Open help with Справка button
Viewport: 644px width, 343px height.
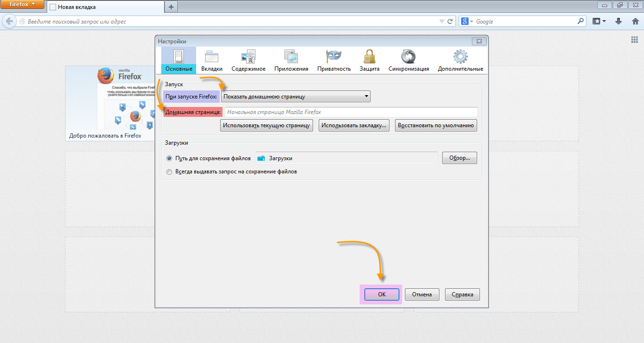click(x=462, y=294)
